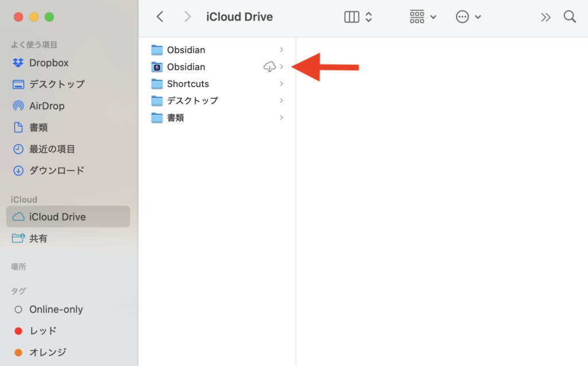Screen dimensions: 588x366
Task: Select 最近の項目 in the sidebar
Action: [52, 149]
